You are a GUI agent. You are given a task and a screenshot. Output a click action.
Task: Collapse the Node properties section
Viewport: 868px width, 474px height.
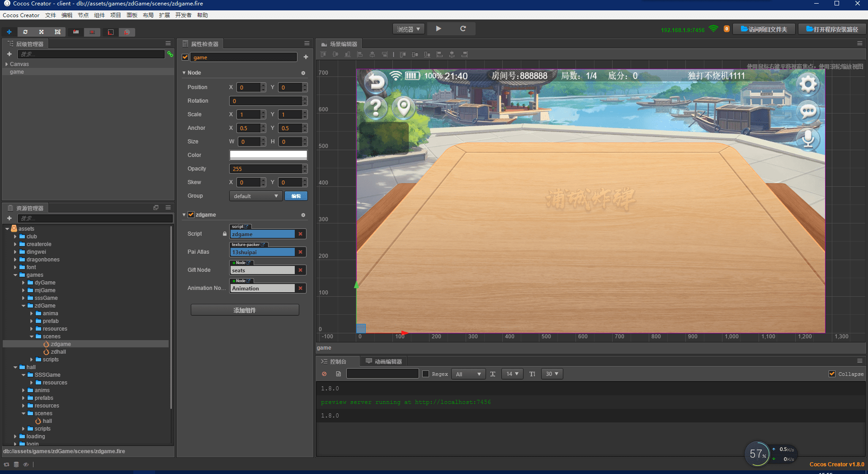pyautogui.click(x=184, y=73)
